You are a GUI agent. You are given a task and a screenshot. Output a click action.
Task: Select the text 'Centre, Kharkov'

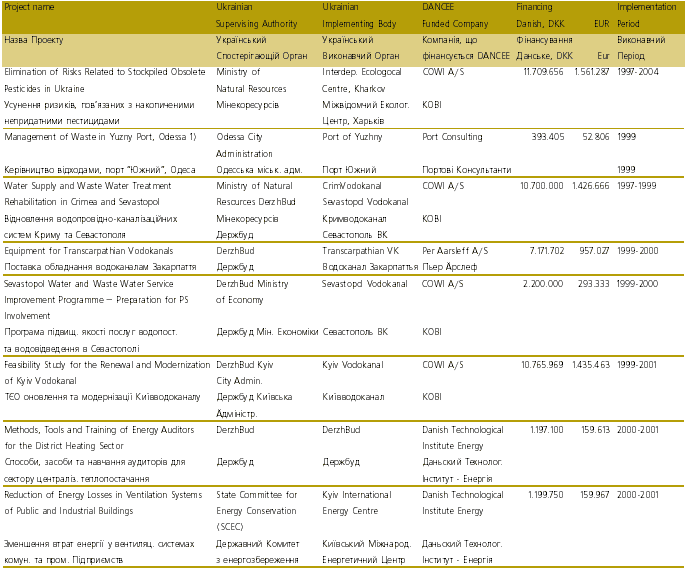click(353, 89)
